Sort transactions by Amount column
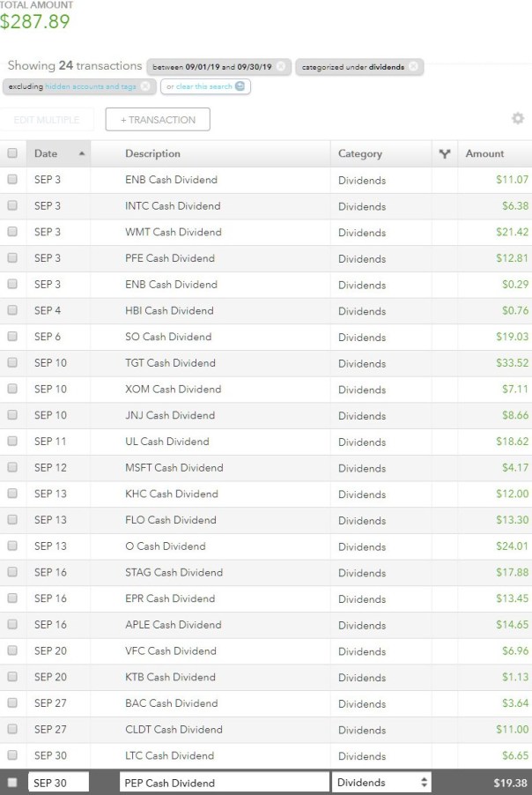This screenshot has width=532, height=795. [x=484, y=153]
